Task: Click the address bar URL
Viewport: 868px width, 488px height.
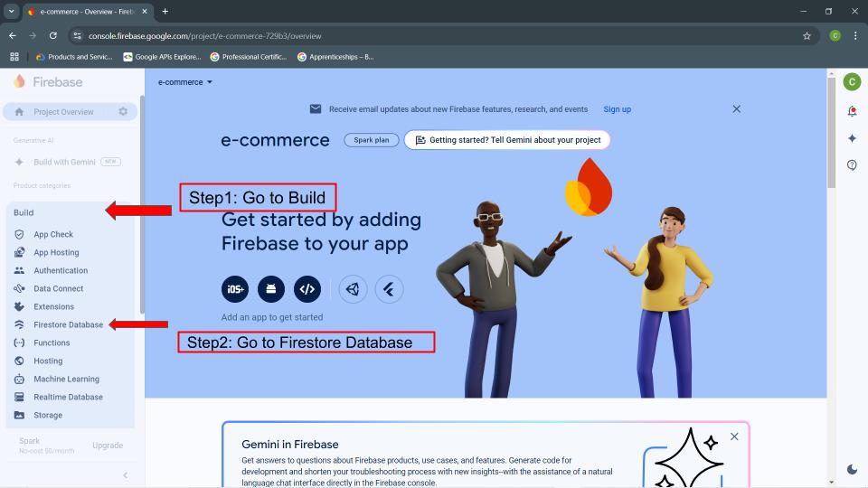Action: [x=205, y=36]
